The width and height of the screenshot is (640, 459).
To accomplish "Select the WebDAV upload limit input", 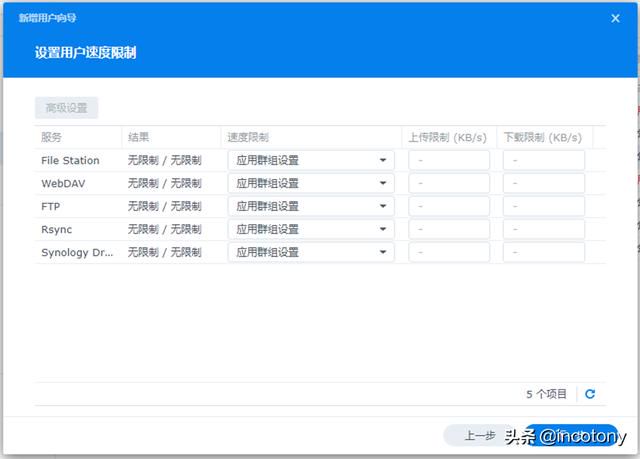I will [449, 183].
